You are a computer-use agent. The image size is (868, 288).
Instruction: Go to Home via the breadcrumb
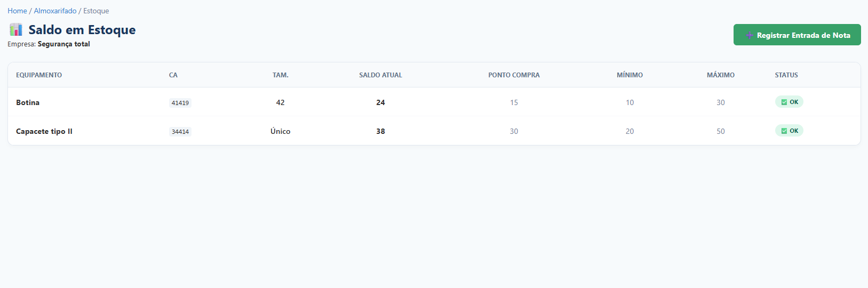17,11
